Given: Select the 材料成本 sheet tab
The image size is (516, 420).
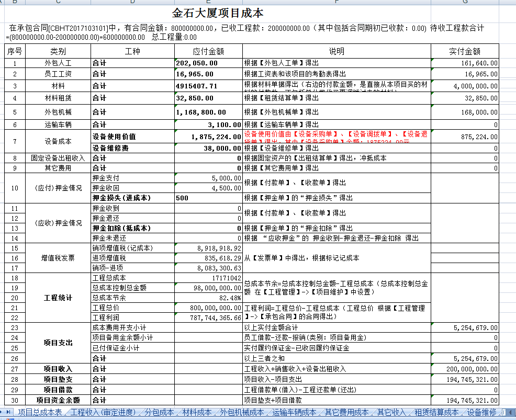Looking at the screenshot, I should point(198,413).
